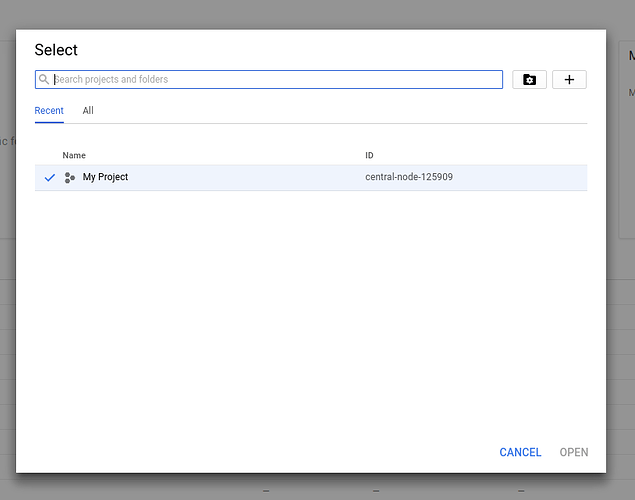Viewport: 635px width, 500px height.
Task: Switch to the Recent tab
Action: 49,111
